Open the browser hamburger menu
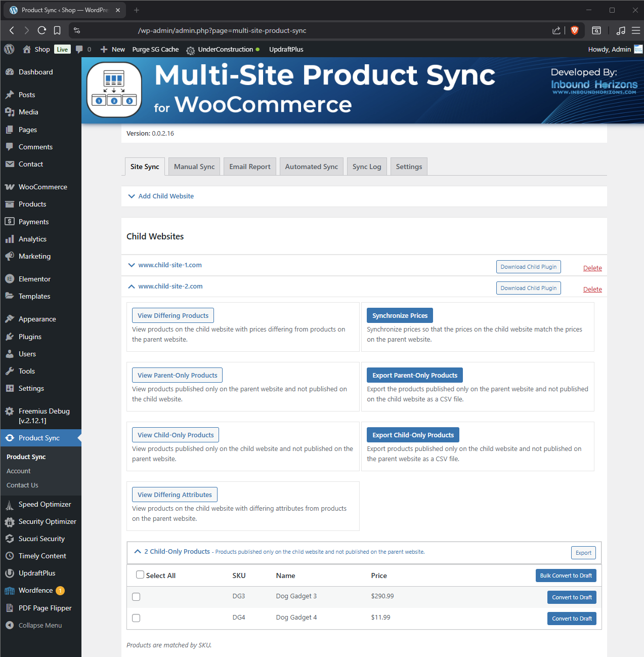644x657 pixels. pyautogui.click(x=636, y=30)
